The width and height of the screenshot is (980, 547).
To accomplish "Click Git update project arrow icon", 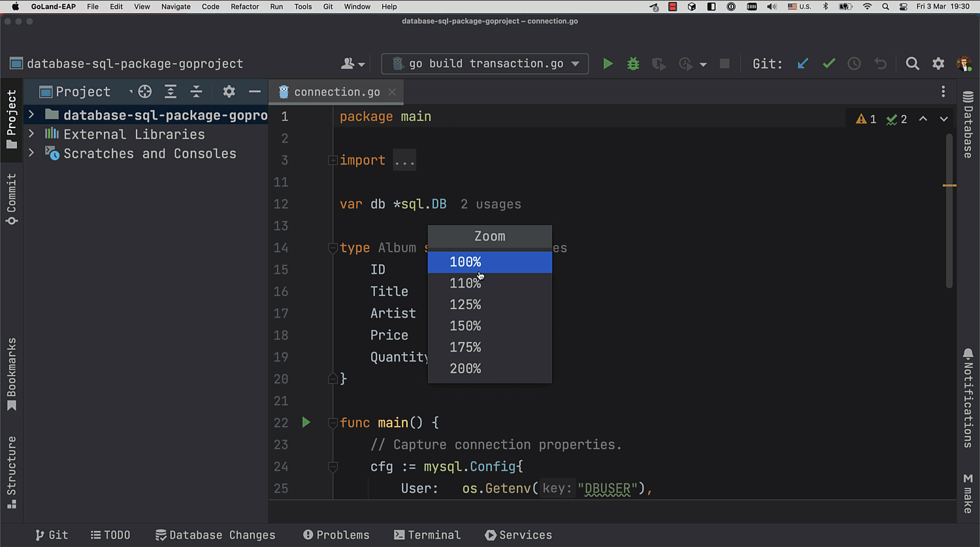I will pyautogui.click(x=803, y=63).
